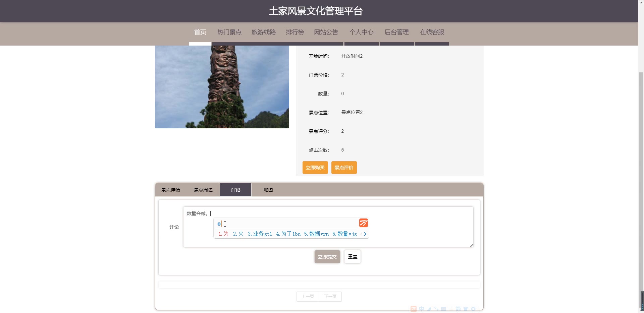Screen dimensions: 644x313
Task: Click the IME composition input showing "o"
Action: click(286, 224)
